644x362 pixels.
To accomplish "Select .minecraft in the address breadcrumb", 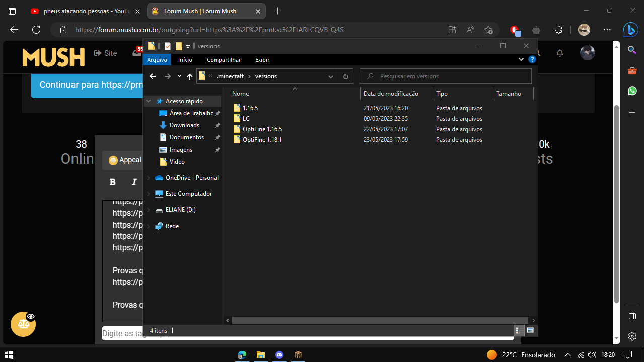I will [230, 76].
